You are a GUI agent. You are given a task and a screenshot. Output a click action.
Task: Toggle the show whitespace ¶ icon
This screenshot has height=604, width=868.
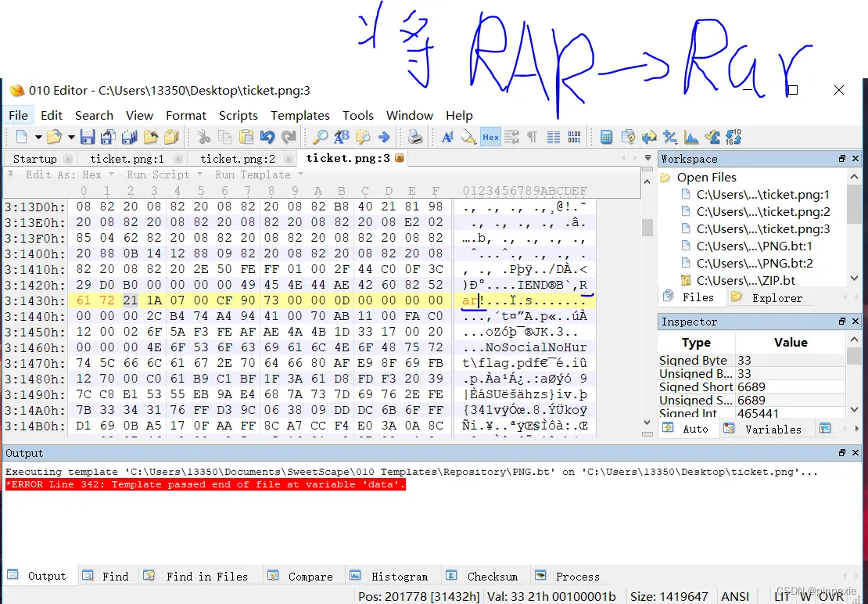[x=532, y=136]
